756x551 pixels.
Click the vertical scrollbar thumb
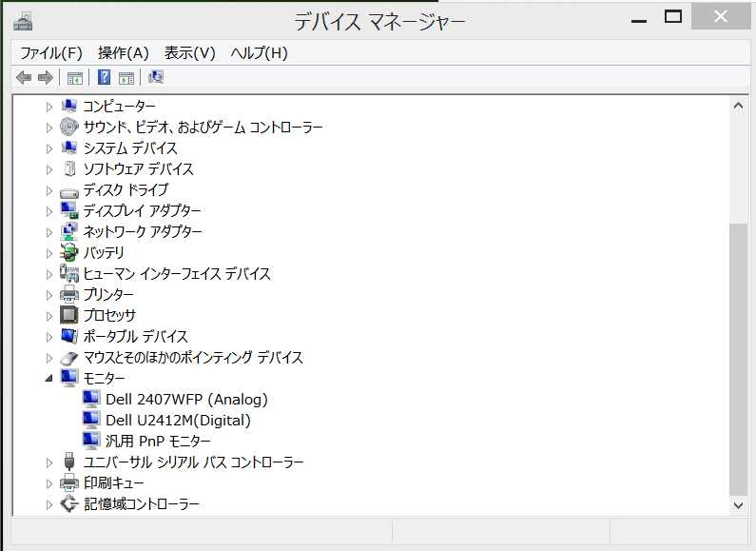pos(738,360)
